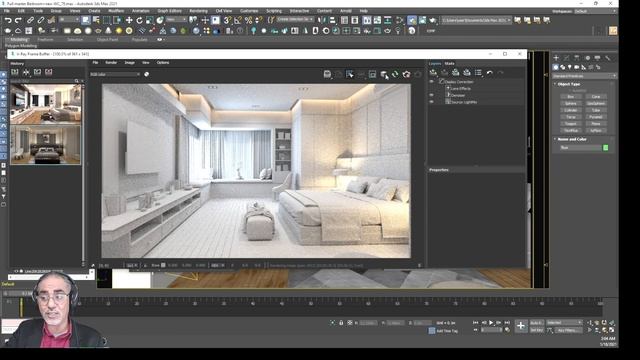Screen dimensions: 640x360
Task: Toggle visibility eye of Source LightMix layer
Action: [431, 102]
